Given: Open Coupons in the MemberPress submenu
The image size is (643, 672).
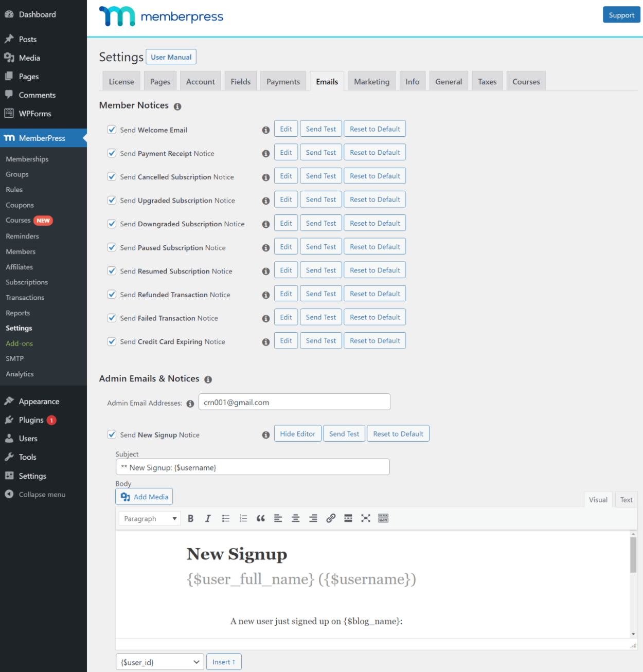Looking at the screenshot, I should [20, 205].
